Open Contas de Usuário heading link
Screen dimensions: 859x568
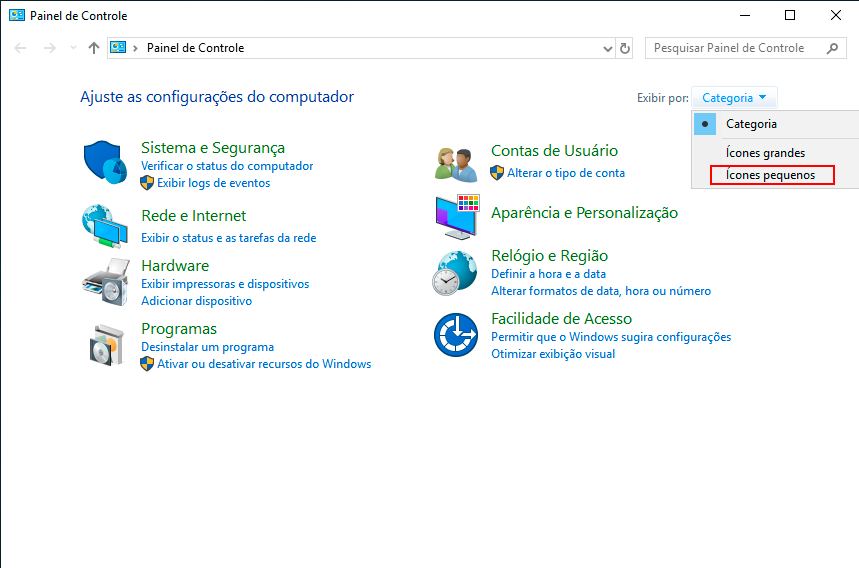click(554, 151)
